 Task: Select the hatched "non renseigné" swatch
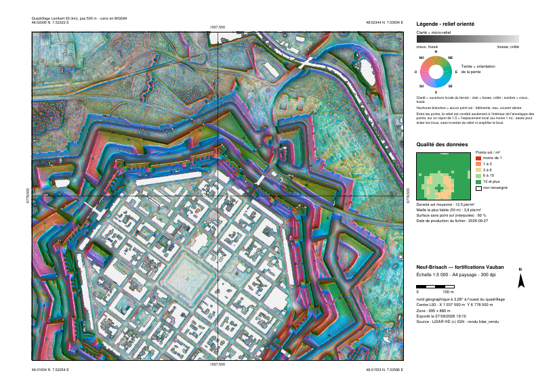(478, 188)
